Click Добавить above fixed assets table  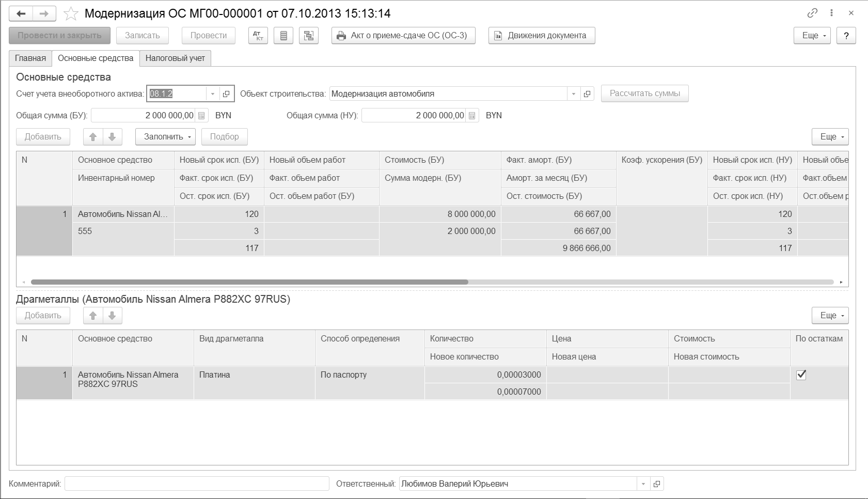(43, 137)
